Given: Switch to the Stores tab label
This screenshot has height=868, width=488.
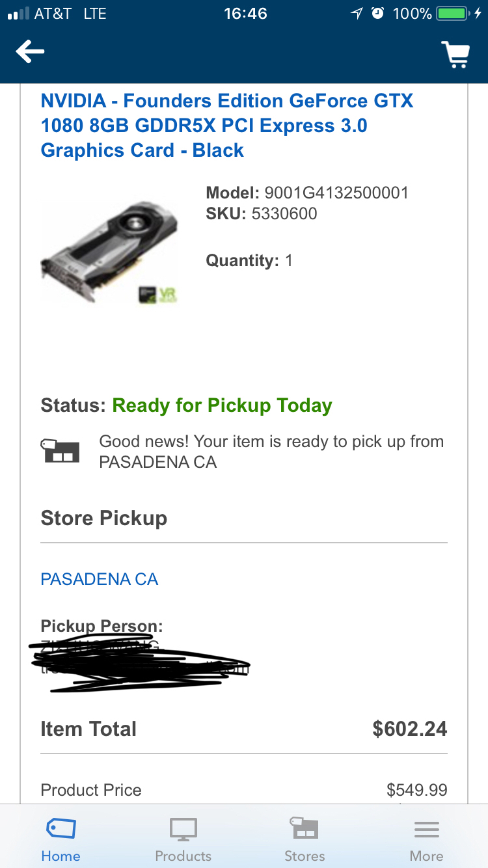Looking at the screenshot, I should pos(305,856).
